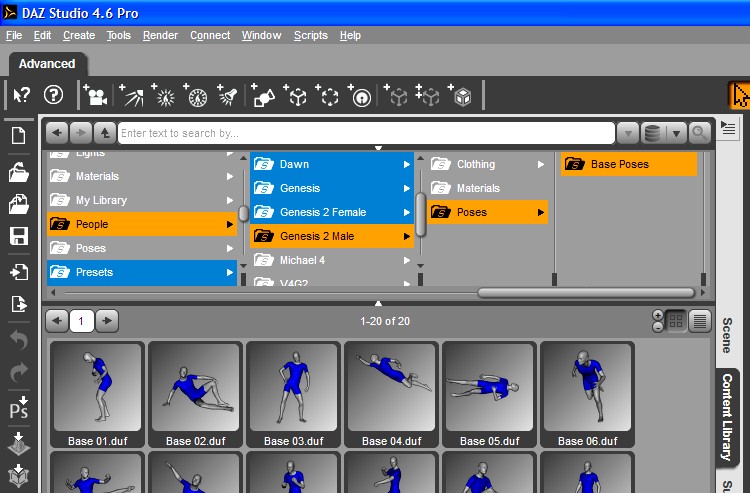Create a new primitive shape
This screenshot has width=750, height=493.
coord(263,95)
